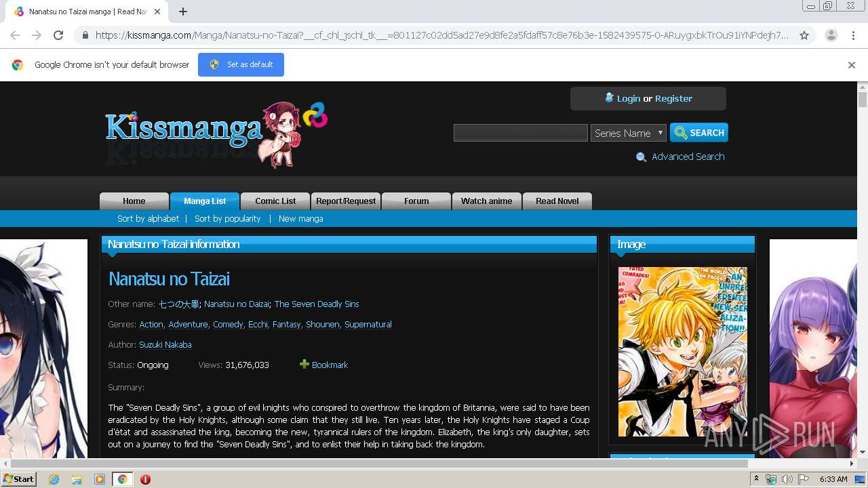
Task: Click the New manga link
Action: click(300, 218)
